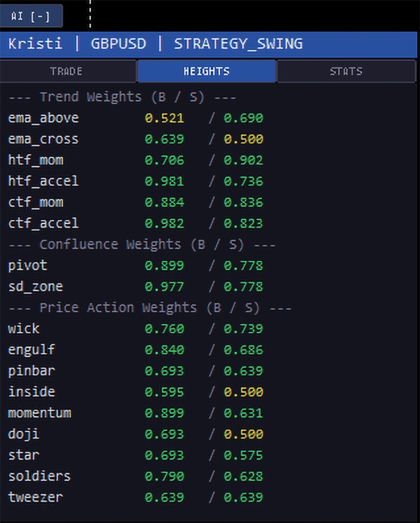The height and width of the screenshot is (523, 420).
Task: Click the tweezer sell weight 0.639
Action: (x=243, y=497)
